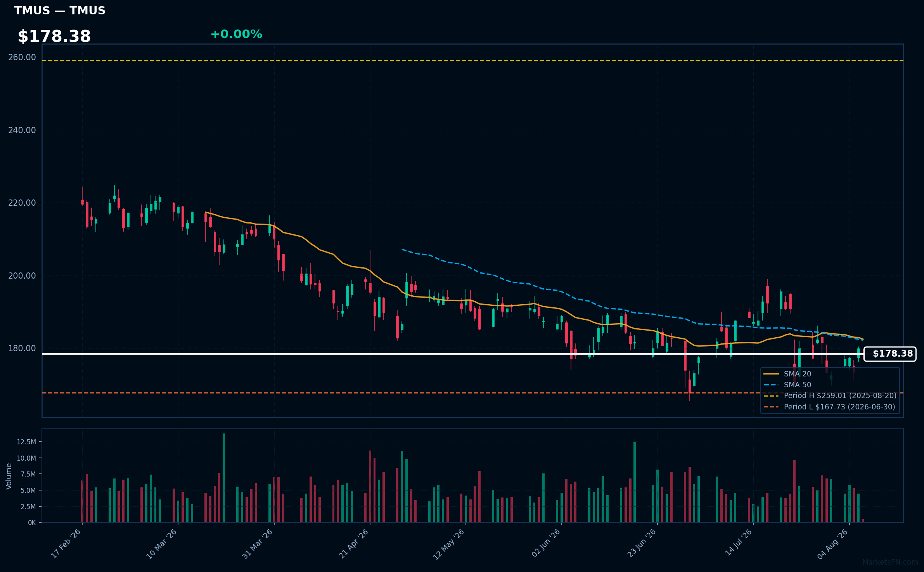The width and height of the screenshot is (924, 572).
Task: Click the tall green volume bar before 23 Jun
Action: [x=635, y=482]
